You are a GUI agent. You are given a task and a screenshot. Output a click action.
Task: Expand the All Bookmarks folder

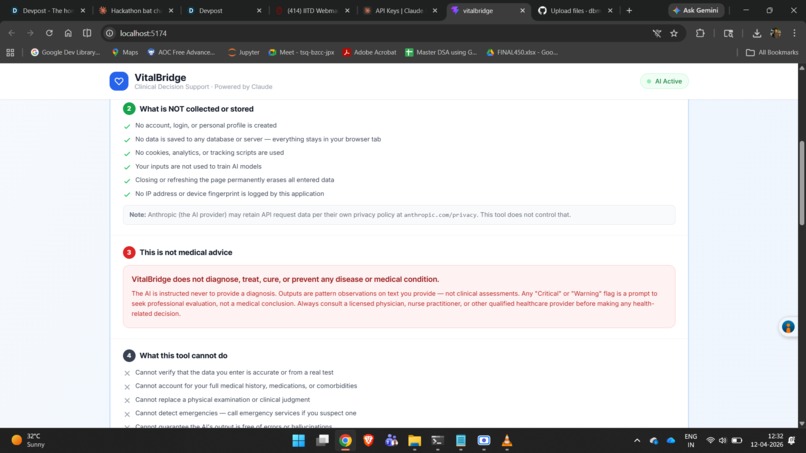pos(772,52)
